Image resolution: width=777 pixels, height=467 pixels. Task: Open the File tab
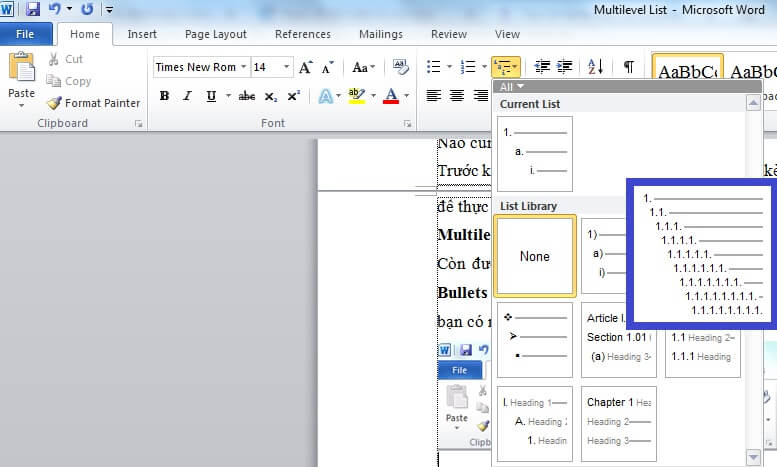[25, 34]
